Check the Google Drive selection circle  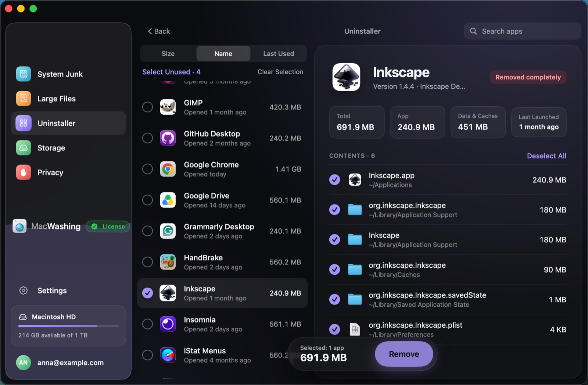[x=147, y=200]
